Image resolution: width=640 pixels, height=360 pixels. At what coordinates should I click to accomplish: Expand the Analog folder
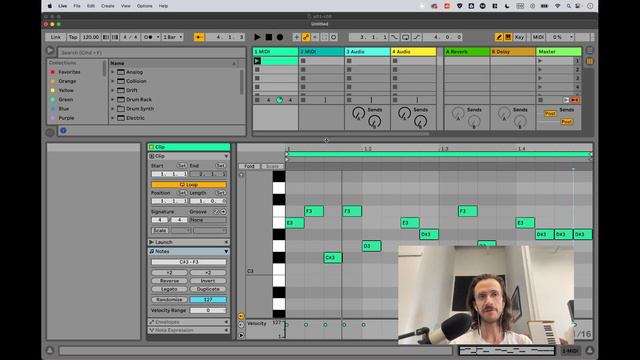click(113, 72)
